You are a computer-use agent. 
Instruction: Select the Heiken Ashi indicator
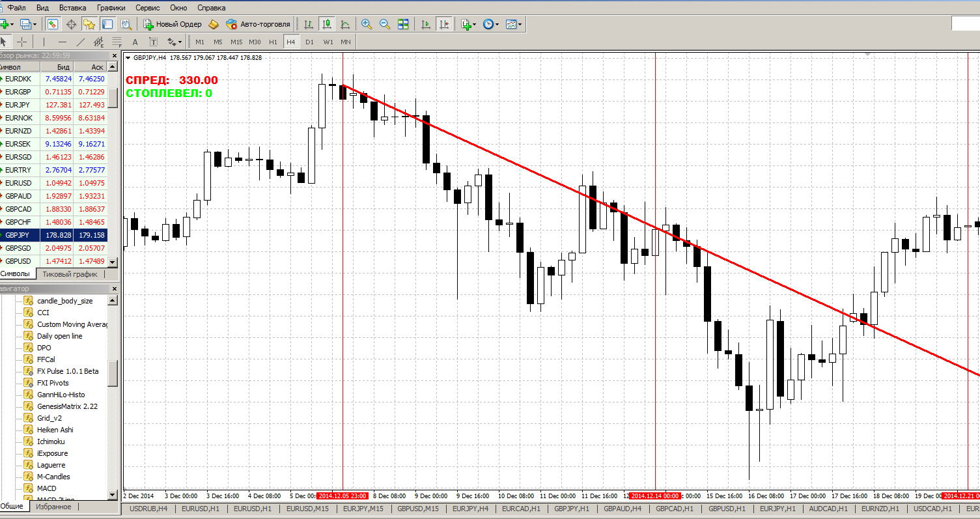point(55,430)
